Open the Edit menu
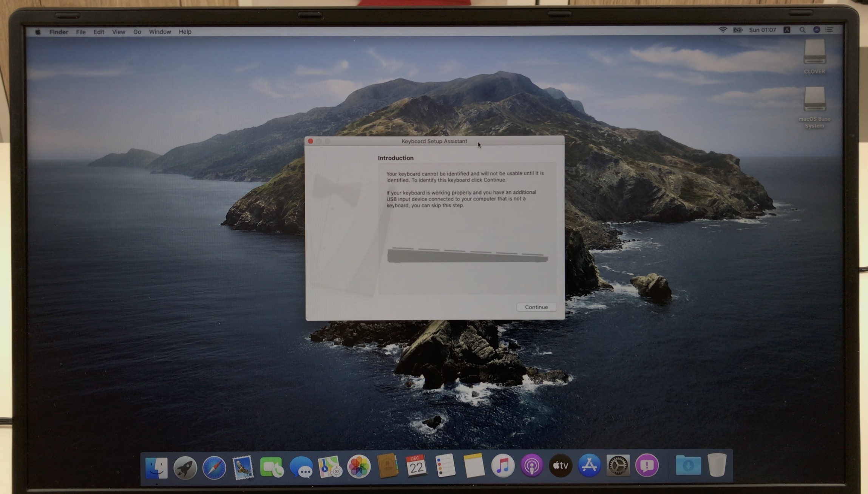 99,32
